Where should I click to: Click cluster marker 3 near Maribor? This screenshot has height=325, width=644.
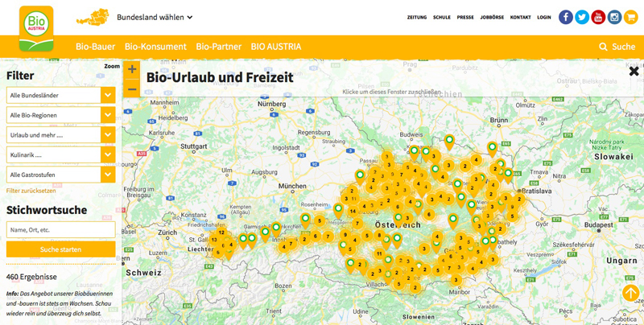(456, 280)
